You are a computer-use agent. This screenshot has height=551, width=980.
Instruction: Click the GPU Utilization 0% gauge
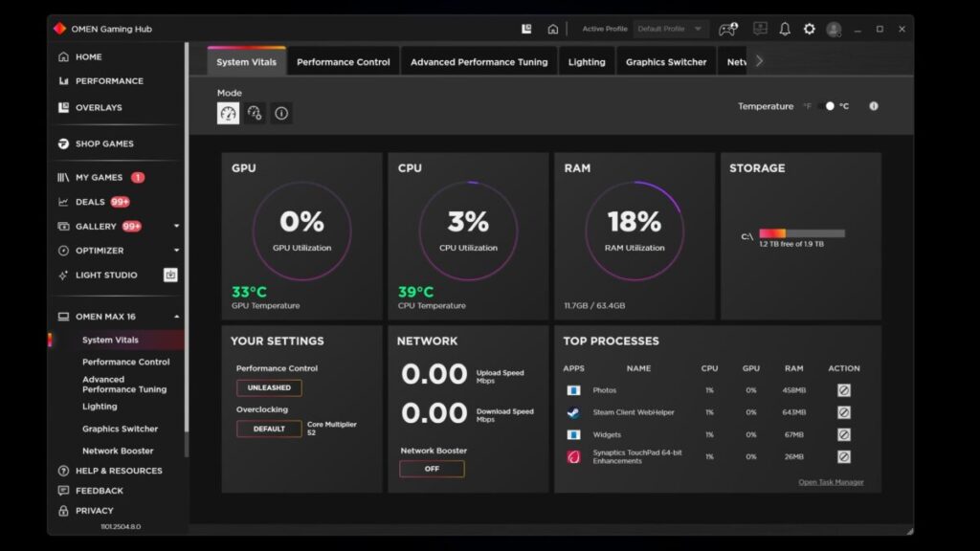click(301, 231)
